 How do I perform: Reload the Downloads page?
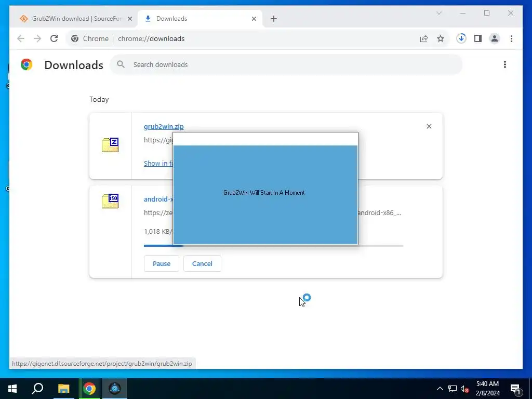[54, 38]
